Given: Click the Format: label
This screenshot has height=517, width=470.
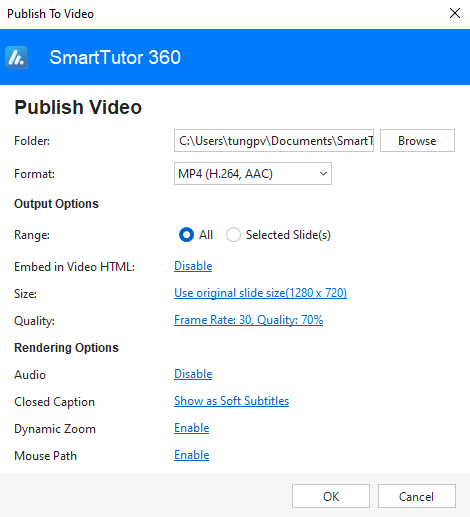Looking at the screenshot, I should point(34,174).
